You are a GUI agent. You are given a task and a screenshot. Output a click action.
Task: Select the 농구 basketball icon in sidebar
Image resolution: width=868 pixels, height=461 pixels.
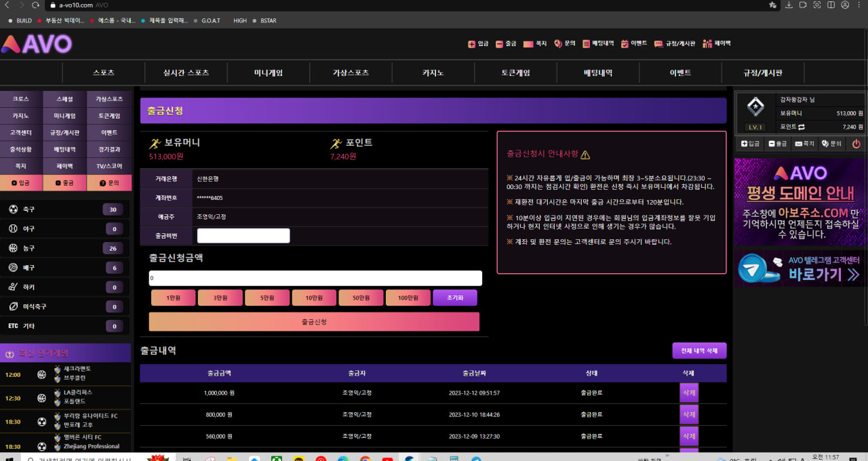coord(13,248)
